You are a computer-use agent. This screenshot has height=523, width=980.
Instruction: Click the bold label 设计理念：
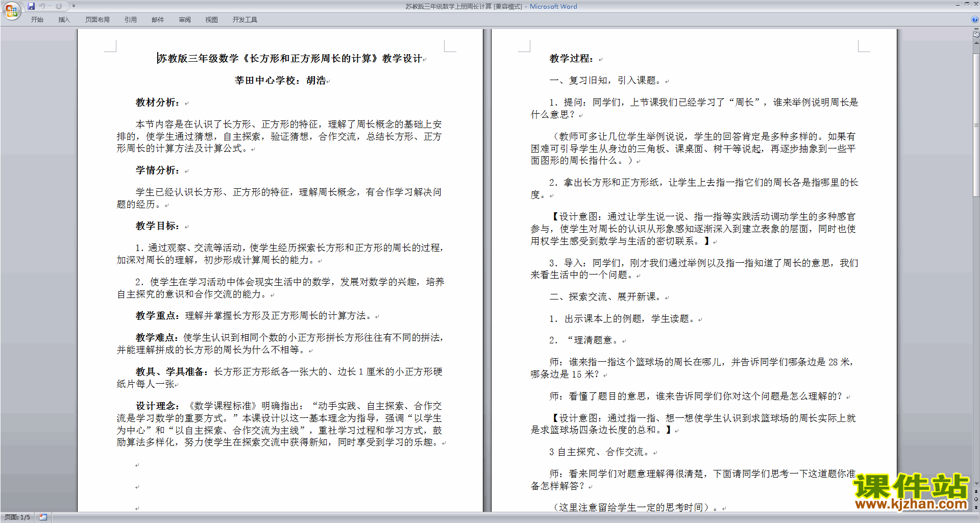point(157,406)
